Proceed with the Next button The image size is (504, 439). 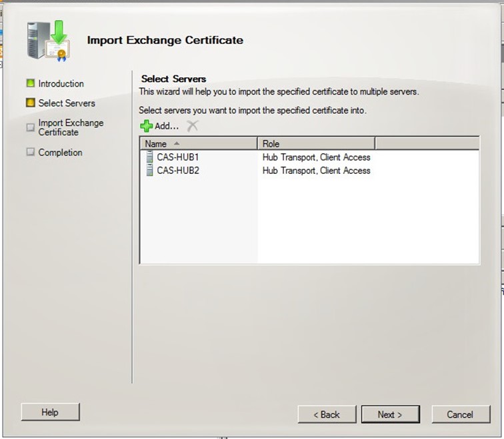(390, 414)
